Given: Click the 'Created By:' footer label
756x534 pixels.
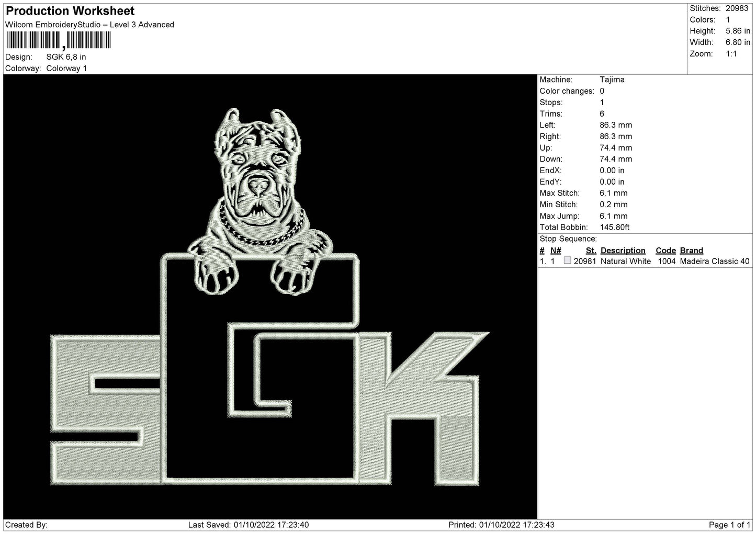Looking at the screenshot, I should tap(26, 525).
